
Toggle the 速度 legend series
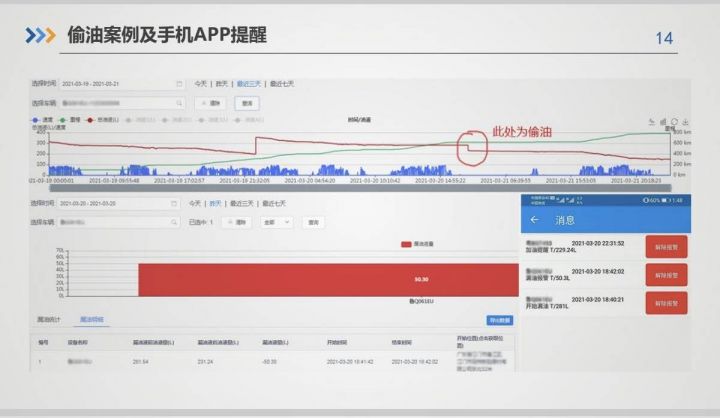tap(43, 120)
